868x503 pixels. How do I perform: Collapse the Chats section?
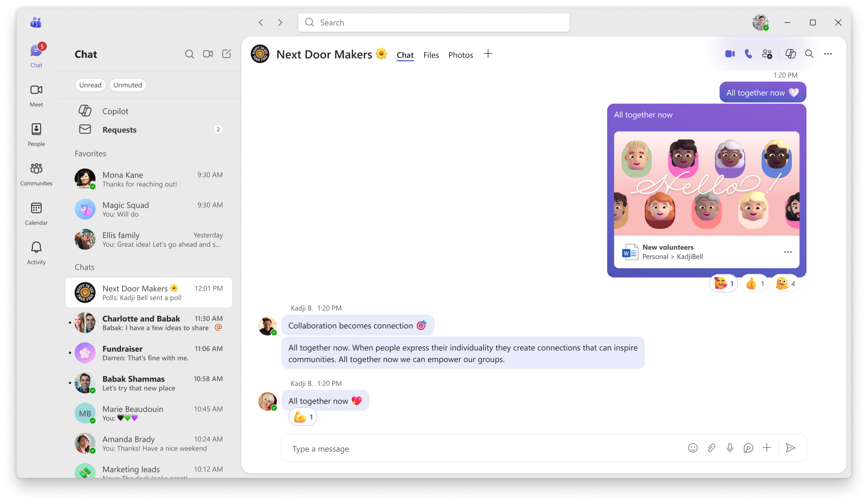[x=84, y=267]
